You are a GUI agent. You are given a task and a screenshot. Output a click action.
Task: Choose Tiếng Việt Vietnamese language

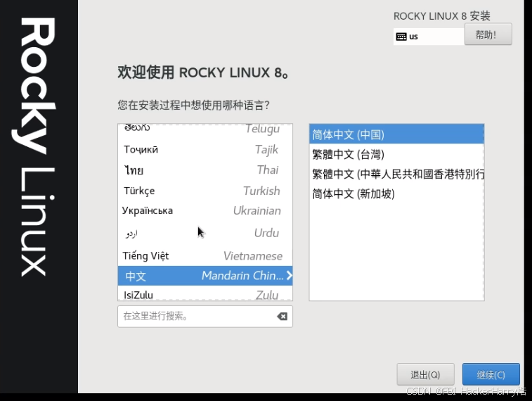pyautogui.click(x=205, y=255)
